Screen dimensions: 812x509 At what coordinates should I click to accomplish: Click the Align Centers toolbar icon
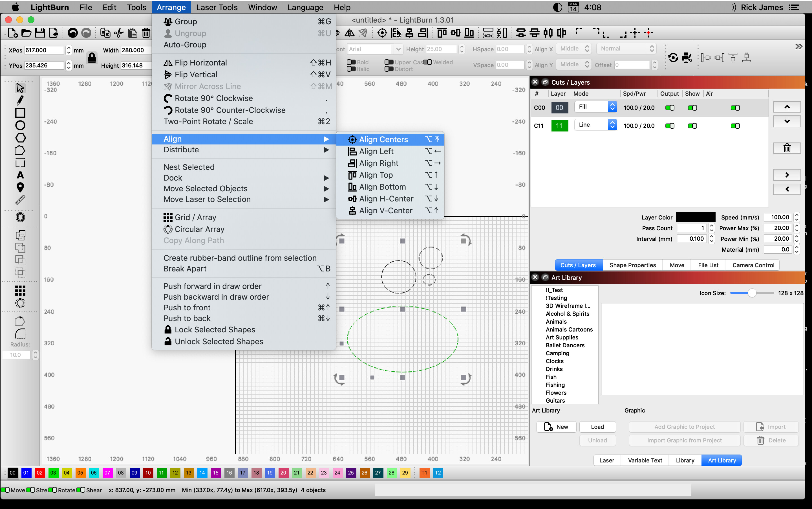[x=382, y=33]
